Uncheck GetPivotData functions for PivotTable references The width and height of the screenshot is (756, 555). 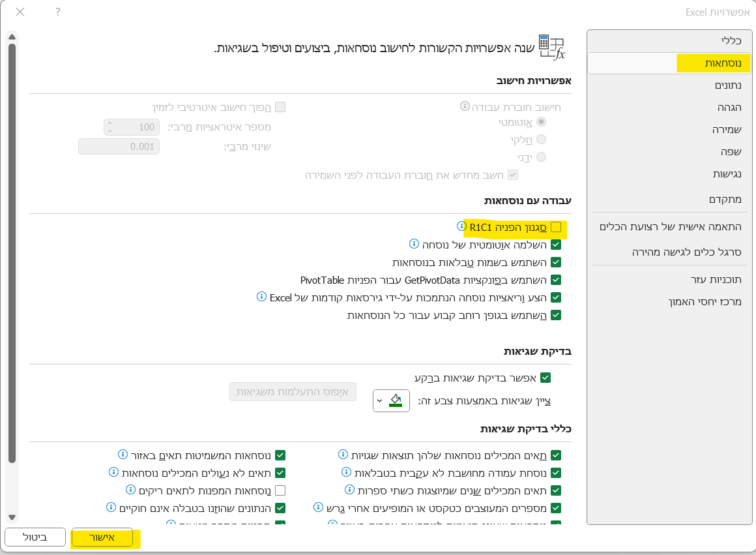(556, 280)
